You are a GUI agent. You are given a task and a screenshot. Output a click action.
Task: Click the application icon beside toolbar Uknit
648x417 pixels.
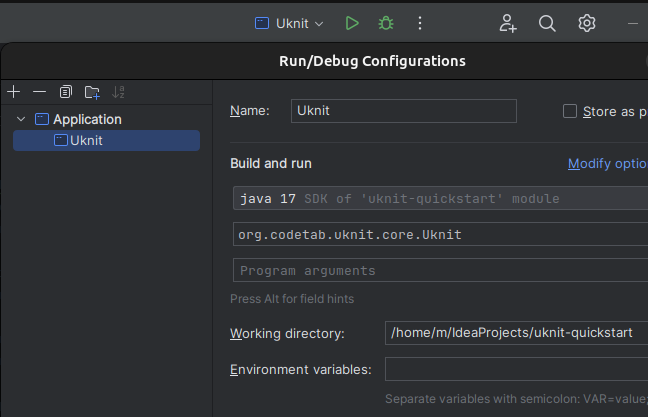[262, 23]
